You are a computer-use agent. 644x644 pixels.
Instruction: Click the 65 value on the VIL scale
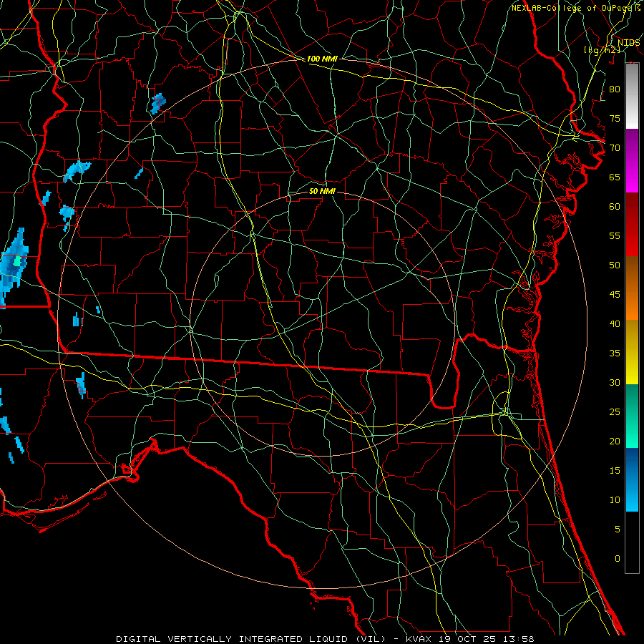click(x=615, y=177)
